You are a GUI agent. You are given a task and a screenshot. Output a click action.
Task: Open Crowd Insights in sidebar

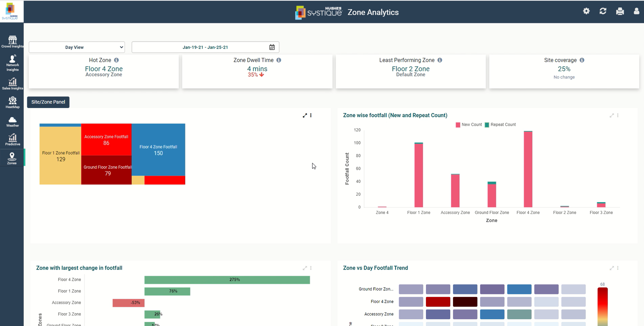[x=12, y=42]
